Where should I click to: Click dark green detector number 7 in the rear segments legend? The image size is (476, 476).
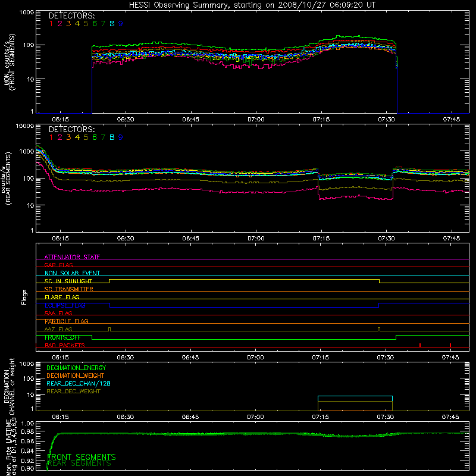pos(103,137)
